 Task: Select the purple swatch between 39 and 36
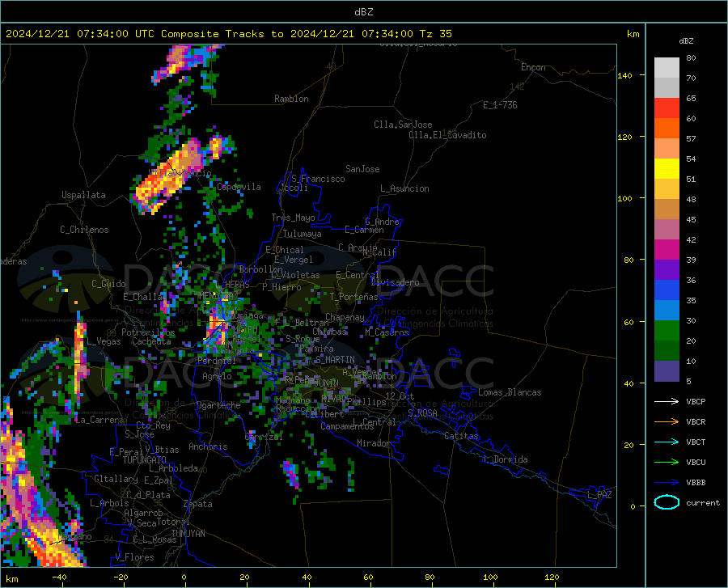point(667,270)
